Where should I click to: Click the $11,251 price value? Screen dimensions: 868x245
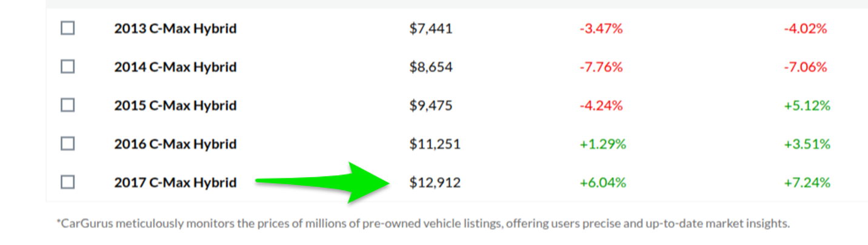435,144
